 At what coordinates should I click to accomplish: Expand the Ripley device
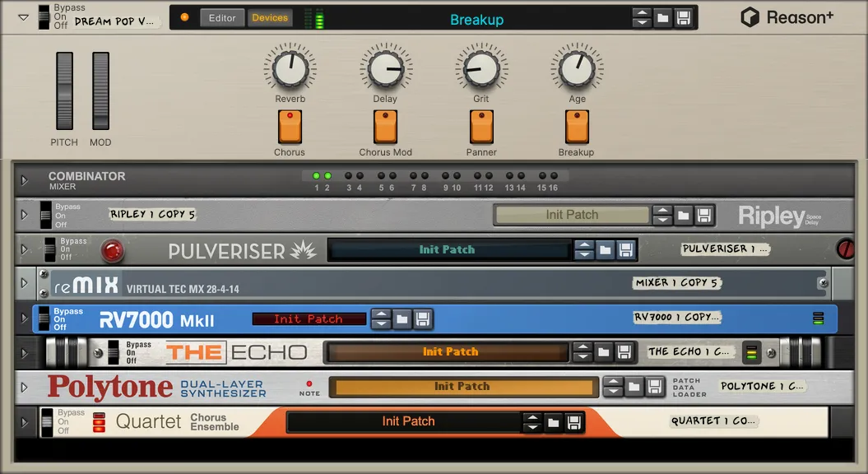[24, 215]
